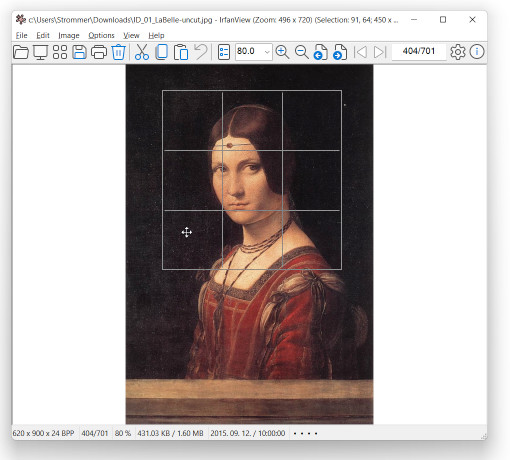Jump to first image in folder

pos(360,52)
